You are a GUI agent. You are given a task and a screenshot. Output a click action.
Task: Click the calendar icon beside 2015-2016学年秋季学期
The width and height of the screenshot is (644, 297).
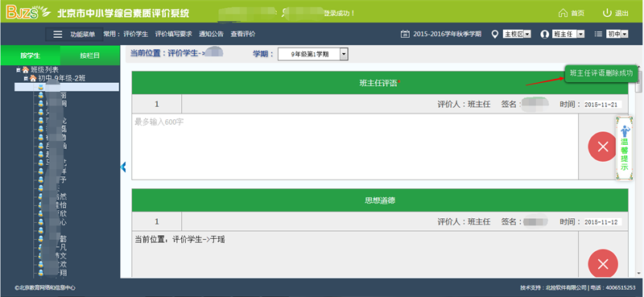pyautogui.click(x=405, y=34)
